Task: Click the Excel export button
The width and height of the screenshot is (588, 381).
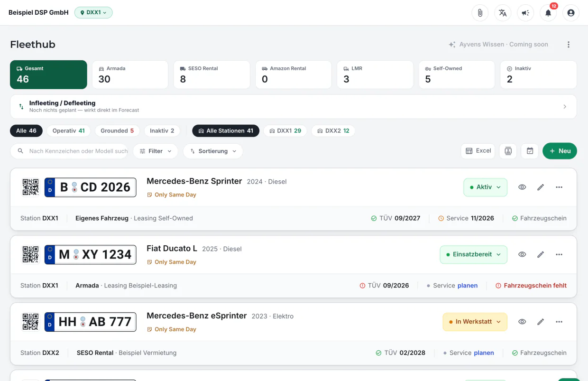Action: 478,151
